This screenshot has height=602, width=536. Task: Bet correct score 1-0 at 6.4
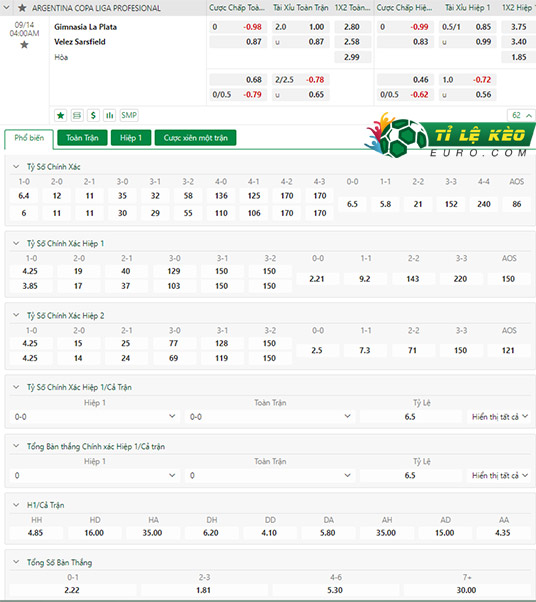coord(24,196)
